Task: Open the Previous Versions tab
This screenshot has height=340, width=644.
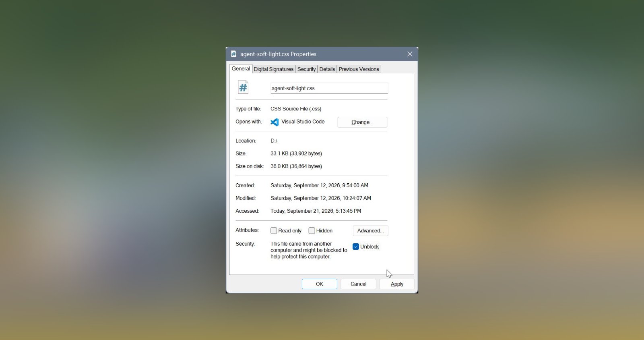Action: point(359,69)
